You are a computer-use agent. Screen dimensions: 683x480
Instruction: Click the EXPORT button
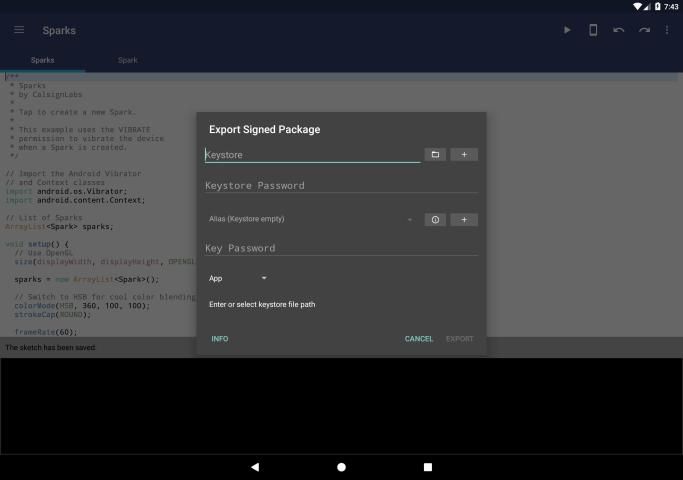(x=460, y=339)
